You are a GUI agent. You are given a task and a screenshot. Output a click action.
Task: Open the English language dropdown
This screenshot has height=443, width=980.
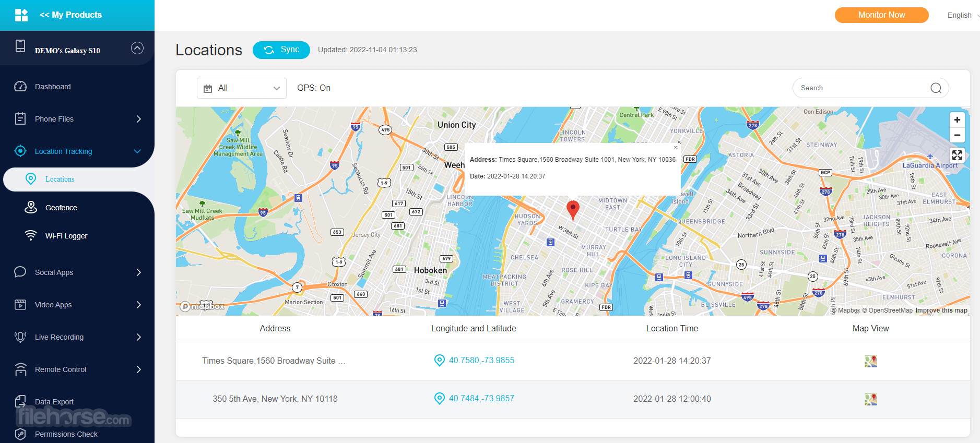pos(963,15)
